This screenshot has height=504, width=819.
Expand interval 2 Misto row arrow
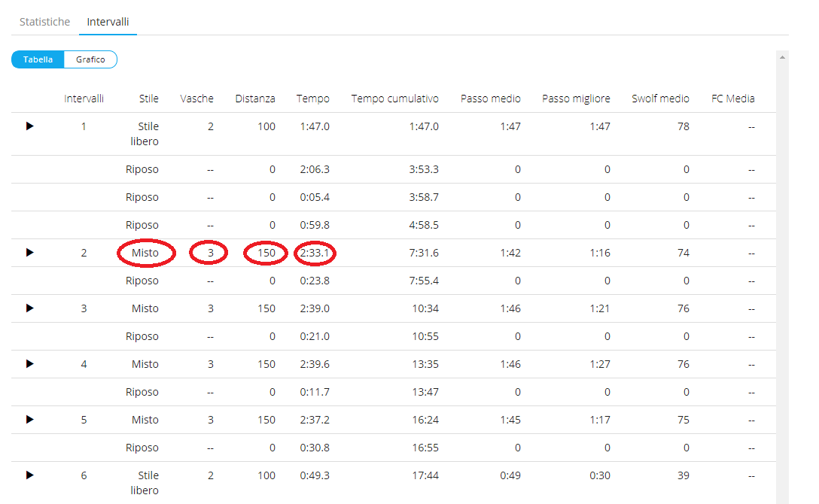click(30, 253)
